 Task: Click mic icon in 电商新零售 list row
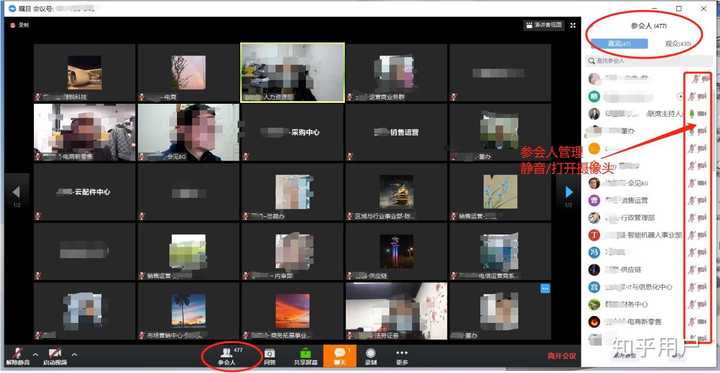point(691,322)
